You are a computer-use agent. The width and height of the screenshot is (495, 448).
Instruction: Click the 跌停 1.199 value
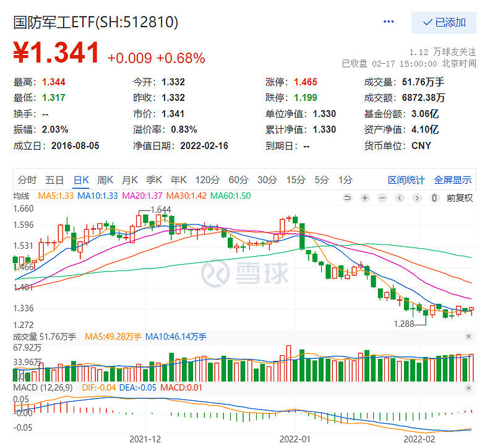(x=305, y=98)
